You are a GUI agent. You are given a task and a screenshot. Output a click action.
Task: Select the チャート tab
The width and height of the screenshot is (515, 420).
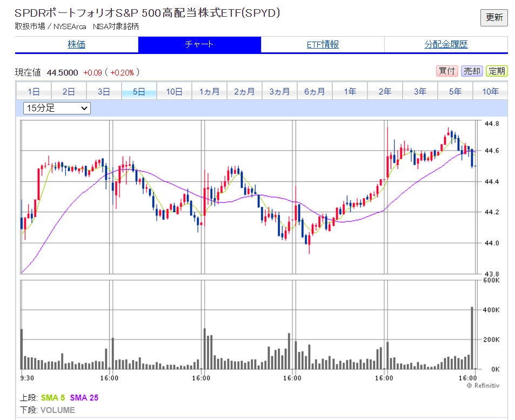[x=199, y=44]
